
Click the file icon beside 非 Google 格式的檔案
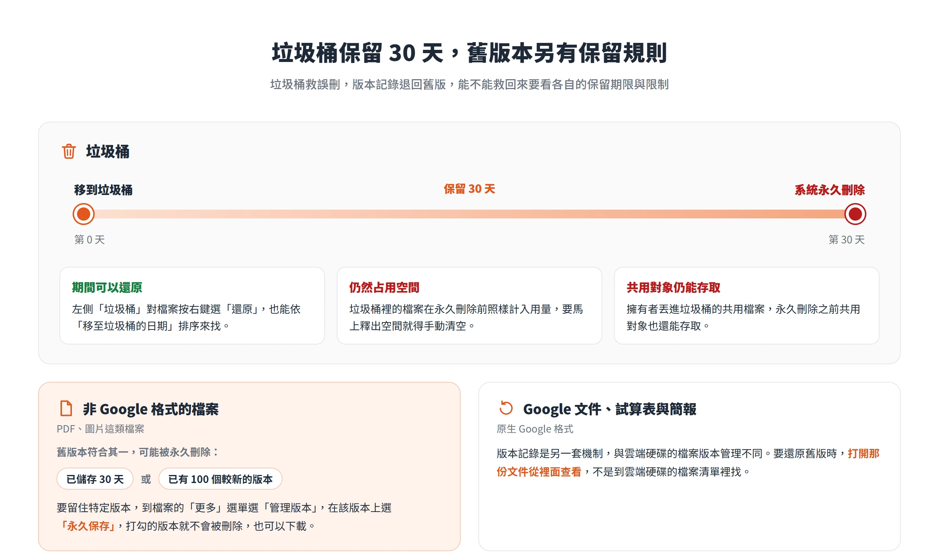[66, 408]
